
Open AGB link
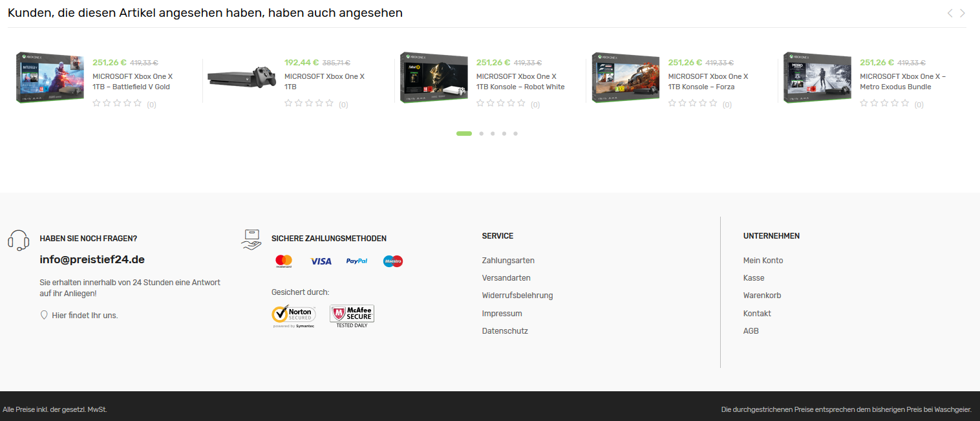pyautogui.click(x=751, y=331)
